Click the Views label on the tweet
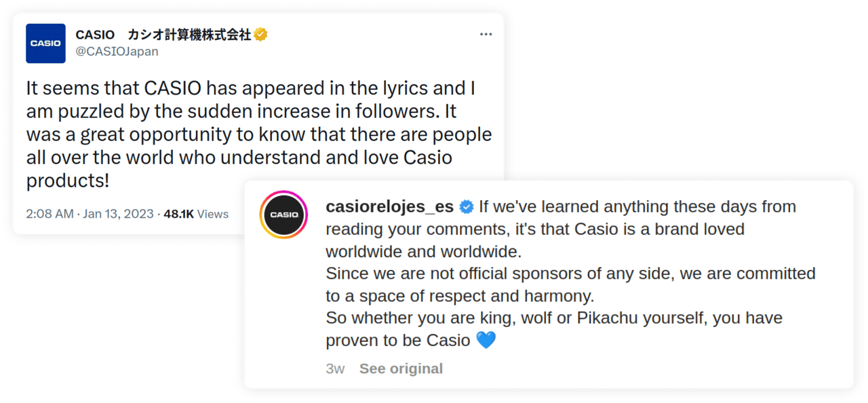This screenshot has height=403, width=868. click(x=213, y=214)
